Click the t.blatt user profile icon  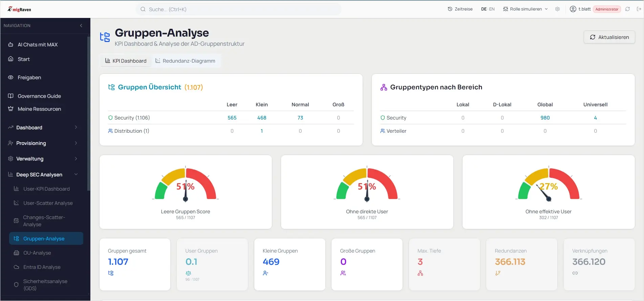[x=573, y=9]
